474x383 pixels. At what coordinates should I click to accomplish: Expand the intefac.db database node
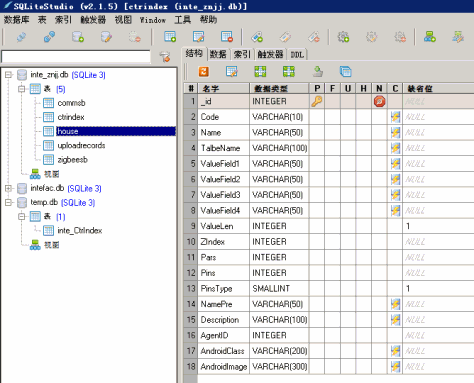(8, 188)
